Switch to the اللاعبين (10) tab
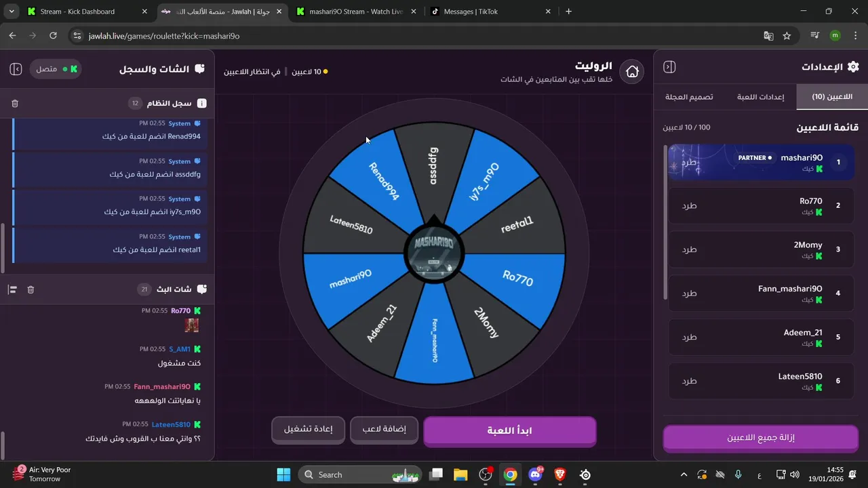868x488 pixels. coord(832,97)
